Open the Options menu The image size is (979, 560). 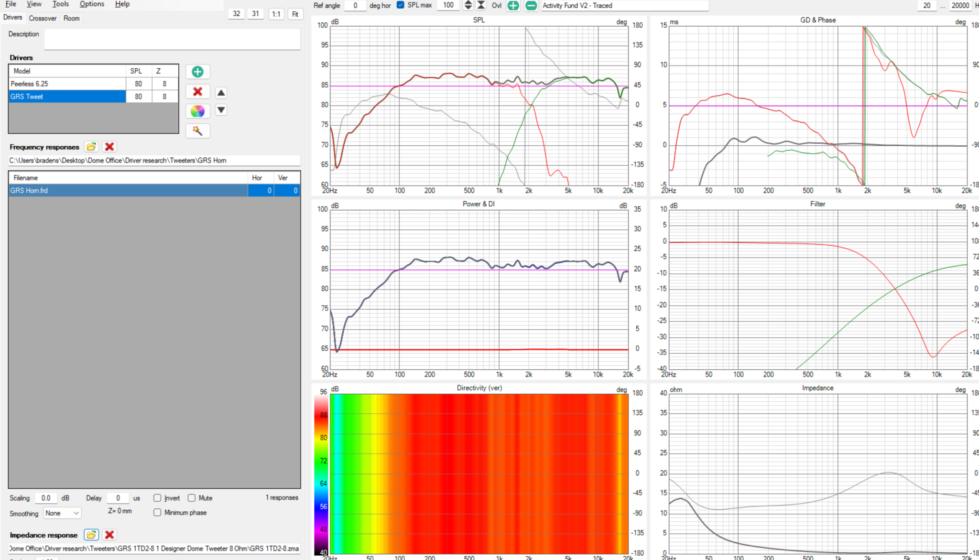pyautogui.click(x=92, y=4)
